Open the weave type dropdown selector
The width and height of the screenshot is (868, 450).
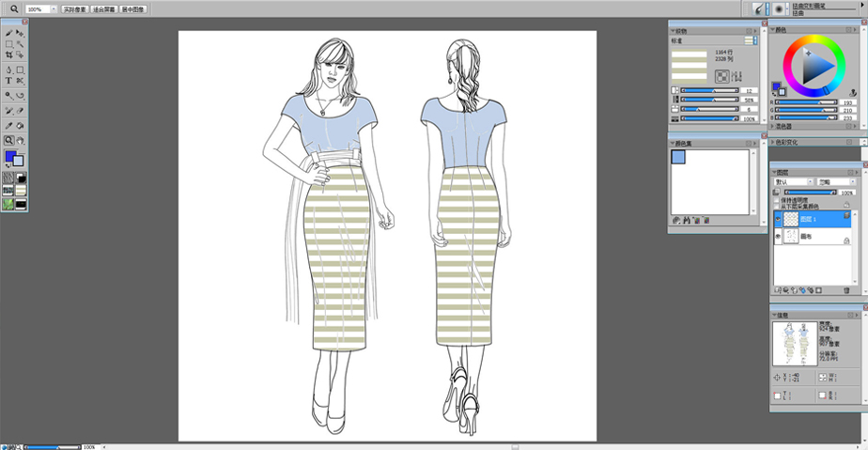(x=752, y=40)
